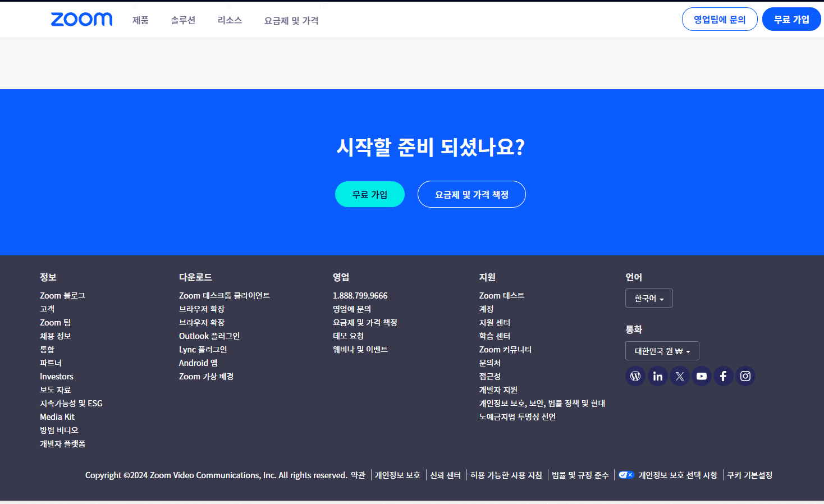824x504 pixels.
Task: Open the Android 앱 download link
Action: (x=198, y=363)
